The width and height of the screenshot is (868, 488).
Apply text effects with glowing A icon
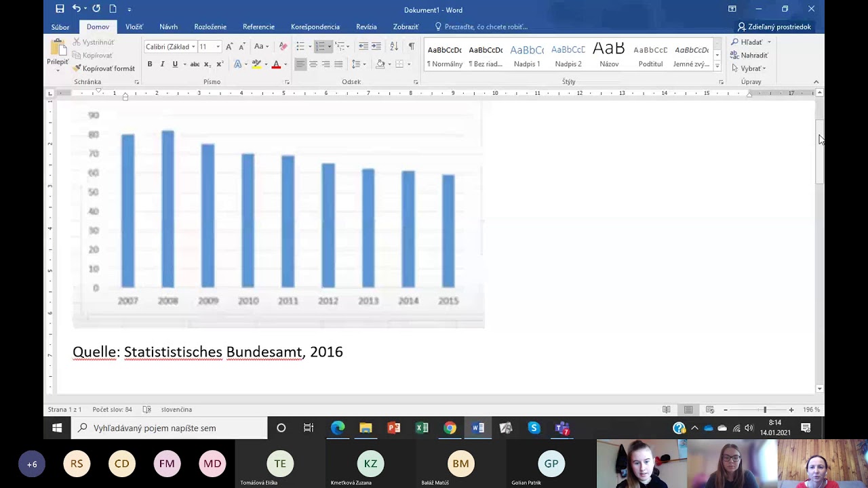click(x=238, y=64)
